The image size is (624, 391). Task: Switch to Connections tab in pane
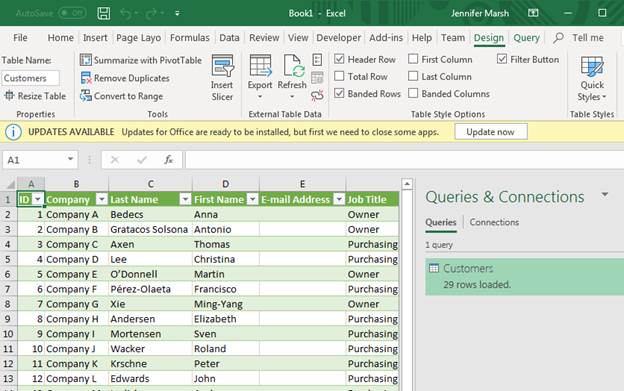coord(494,222)
